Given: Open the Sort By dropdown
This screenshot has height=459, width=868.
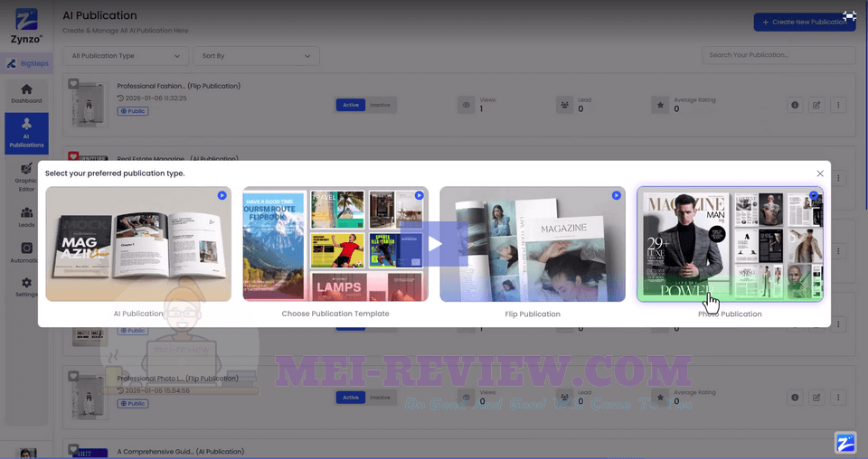Looking at the screenshot, I should 256,56.
